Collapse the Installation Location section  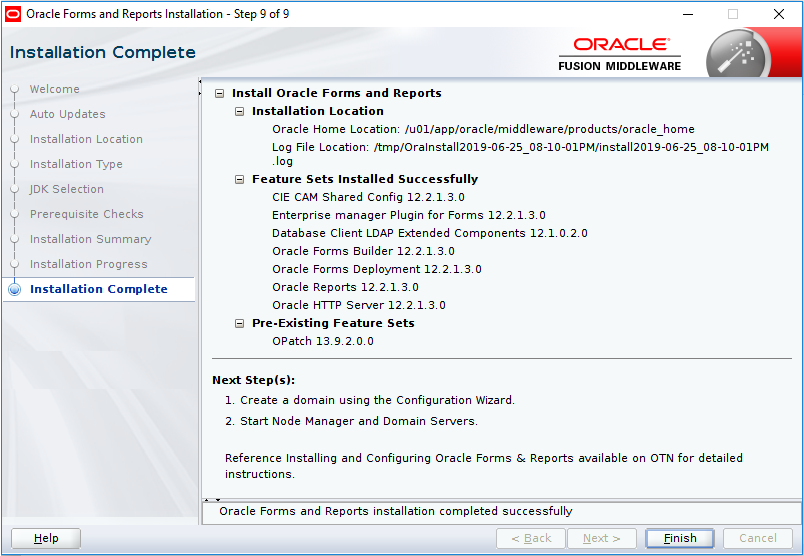tap(239, 111)
